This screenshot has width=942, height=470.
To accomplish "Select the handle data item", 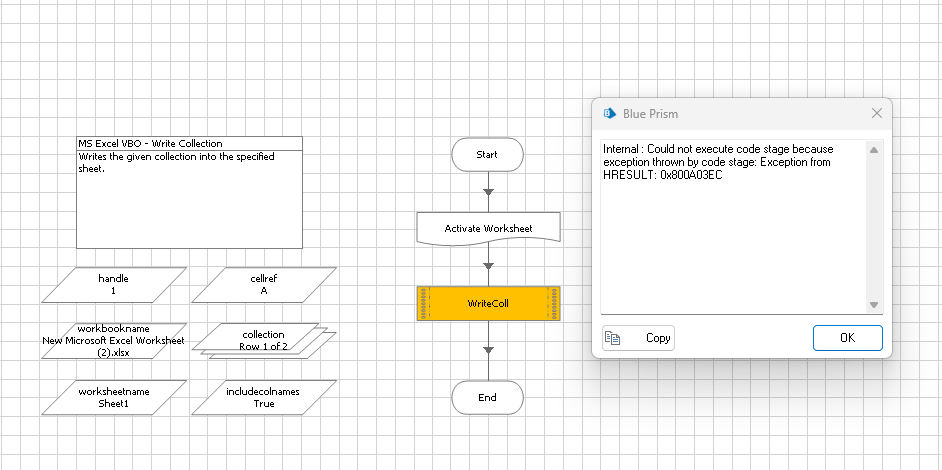I will point(114,284).
